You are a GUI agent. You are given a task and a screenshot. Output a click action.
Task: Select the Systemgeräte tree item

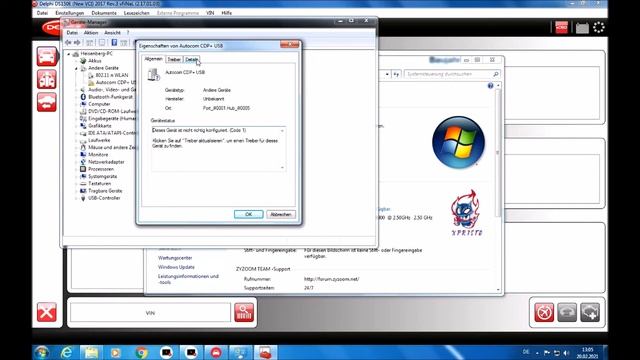102,176
